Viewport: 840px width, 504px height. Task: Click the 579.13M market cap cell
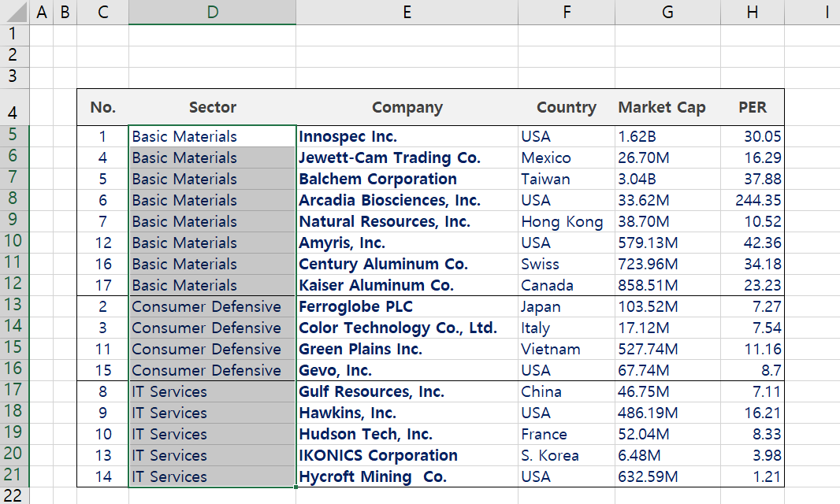pos(667,243)
